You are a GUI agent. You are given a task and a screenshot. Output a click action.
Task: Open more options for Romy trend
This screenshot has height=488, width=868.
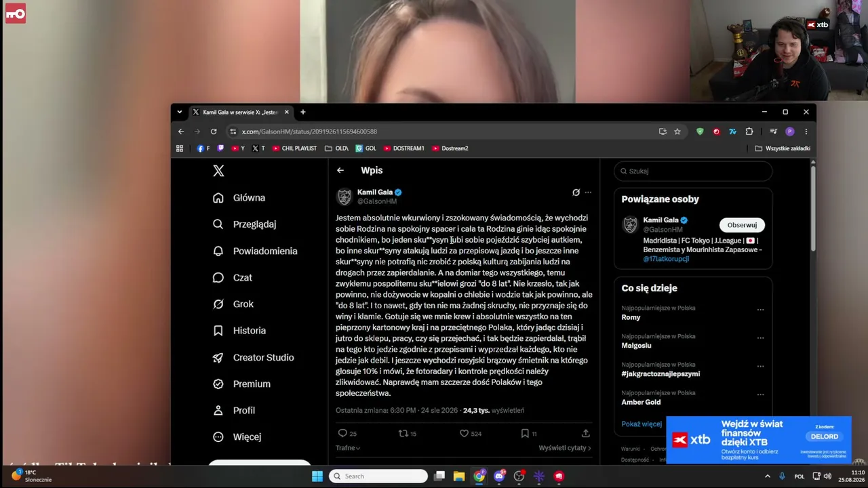760,310
